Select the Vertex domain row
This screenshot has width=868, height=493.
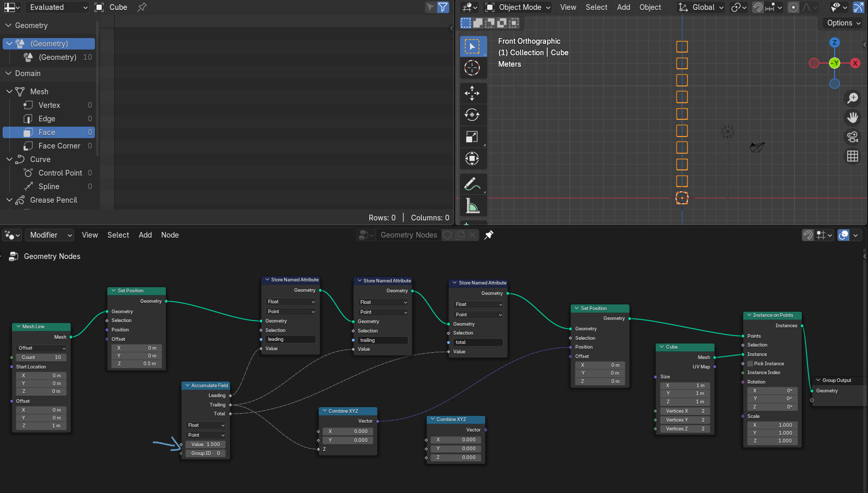pyautogui.click(x=49, y=105)
